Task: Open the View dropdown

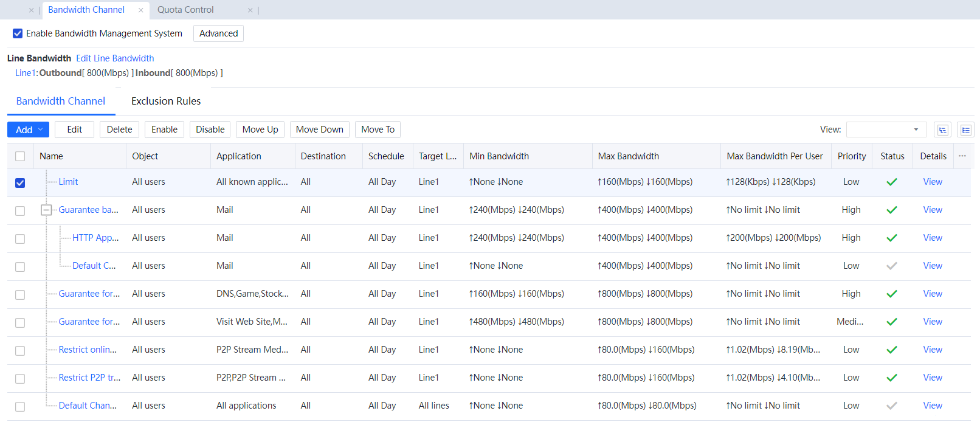Action: pos(886,130)
